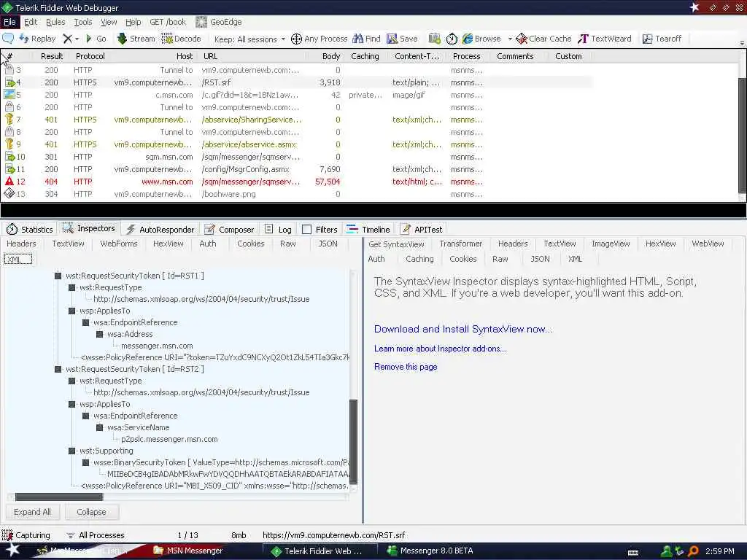Open the GET /book menu
Screen dimensions: 747x560
click(x=168, y=22)
